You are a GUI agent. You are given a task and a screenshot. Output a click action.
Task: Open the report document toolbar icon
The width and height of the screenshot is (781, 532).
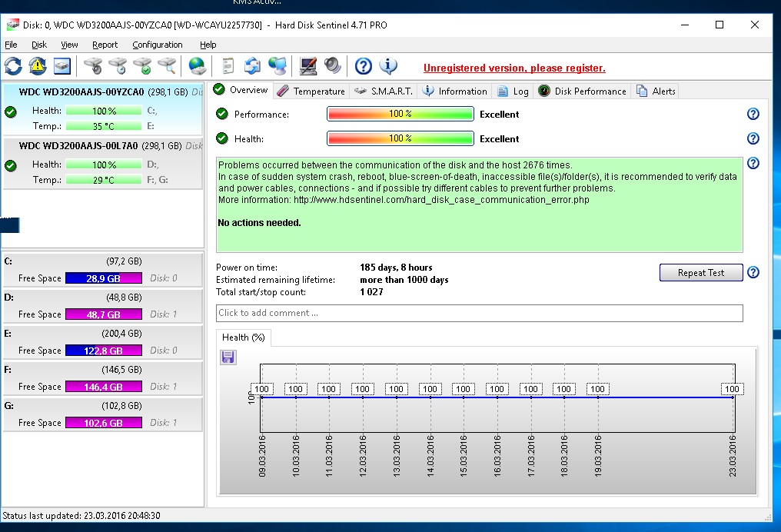228,66
